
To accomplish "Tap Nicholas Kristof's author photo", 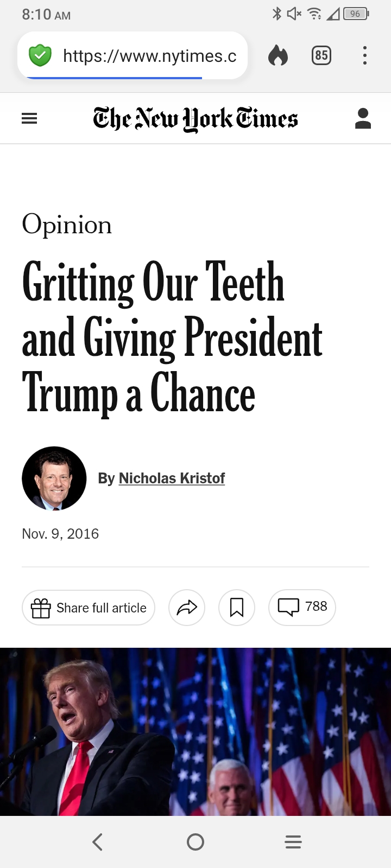I will click(x=54, y=478).
